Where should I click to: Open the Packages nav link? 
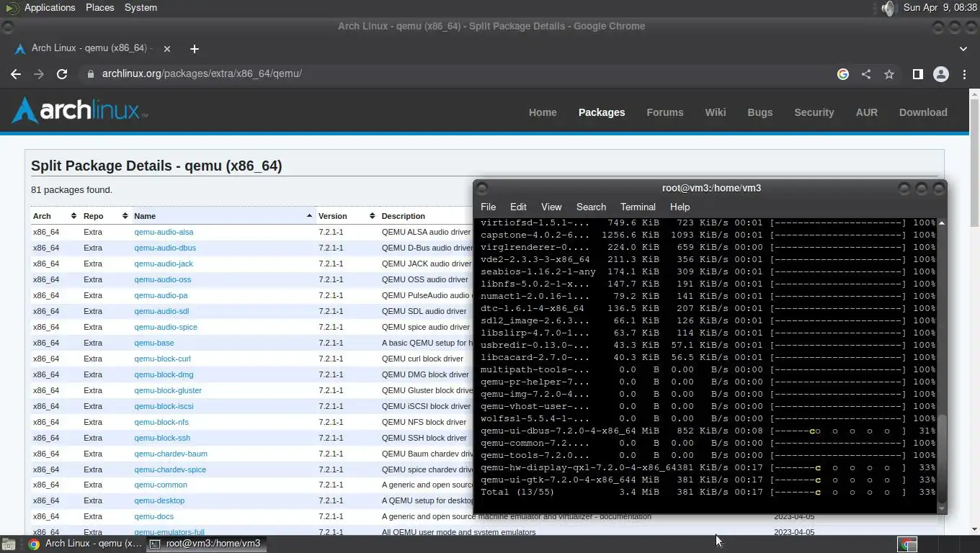click(x=602, y=112)
